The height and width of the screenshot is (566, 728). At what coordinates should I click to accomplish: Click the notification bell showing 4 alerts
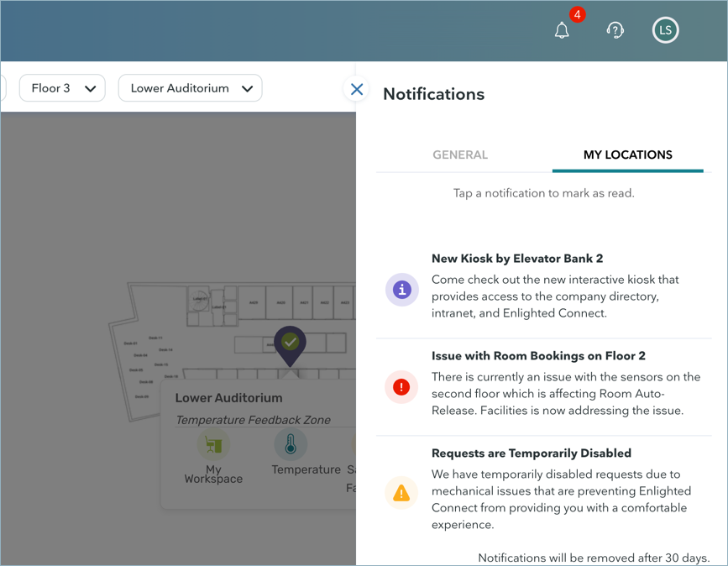[x=562, y=30]
